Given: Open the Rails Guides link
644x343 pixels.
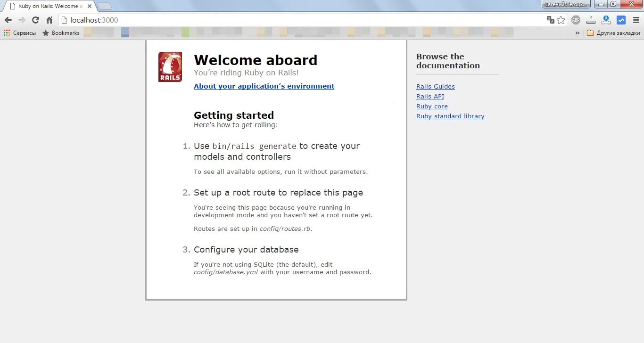Looking at the screenshot, I should point(436,86).
